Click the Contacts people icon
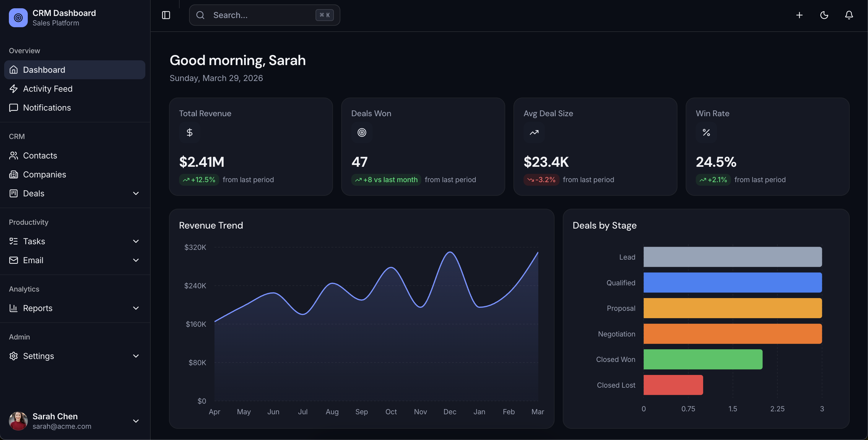 point(14,156)
